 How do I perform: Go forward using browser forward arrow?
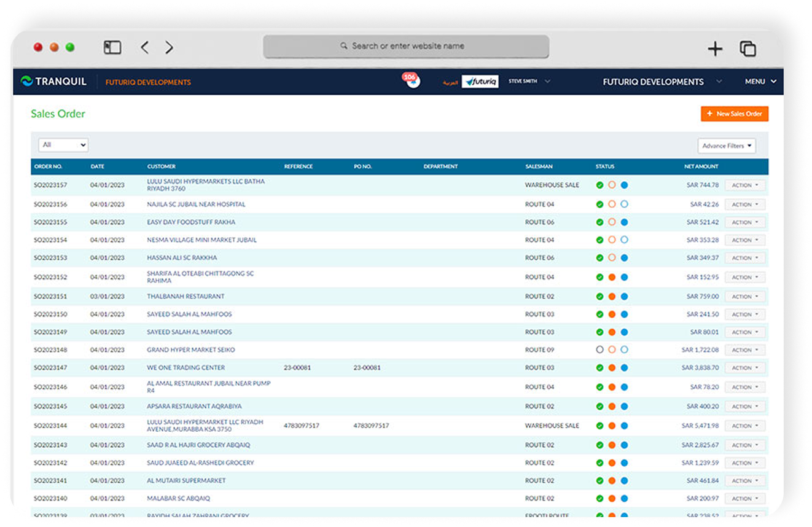[x=170, y=47]
